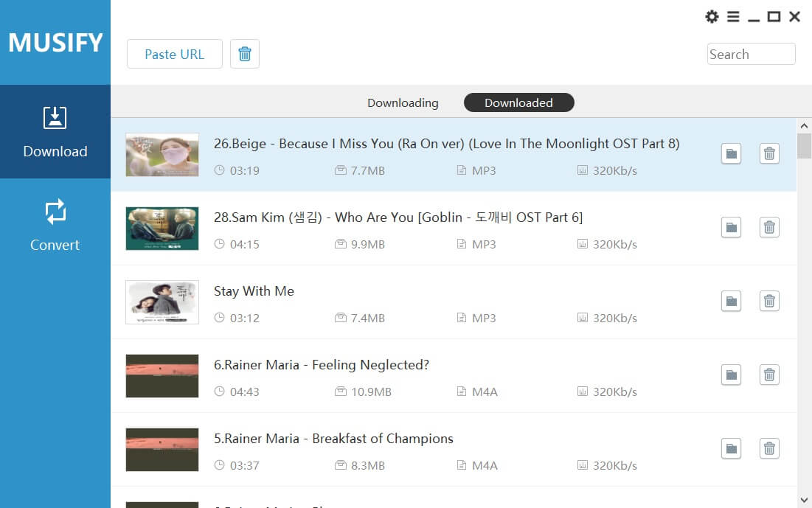Viewport: 812px width, 508px height.
Task: Click the MUSIFY logo
Action: coord(55,43)
